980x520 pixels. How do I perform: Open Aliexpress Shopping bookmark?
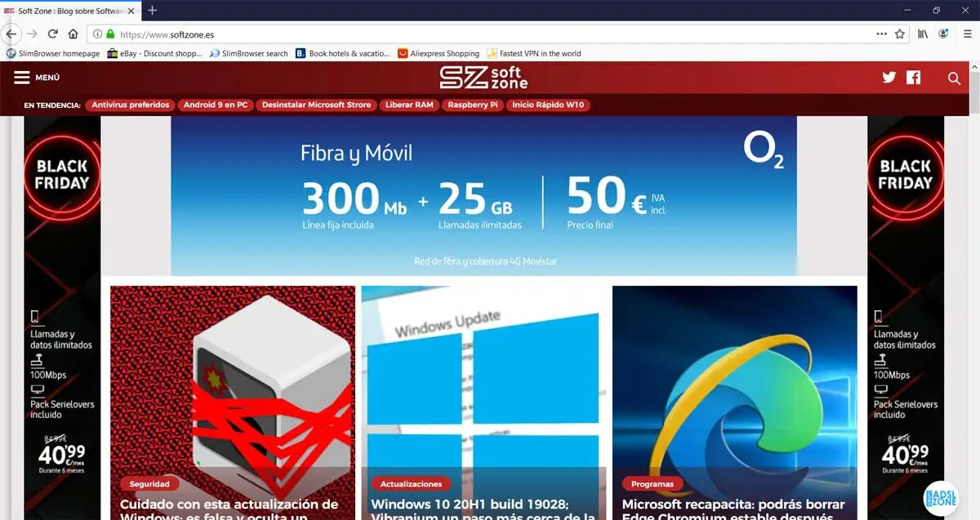coord(439,53)
